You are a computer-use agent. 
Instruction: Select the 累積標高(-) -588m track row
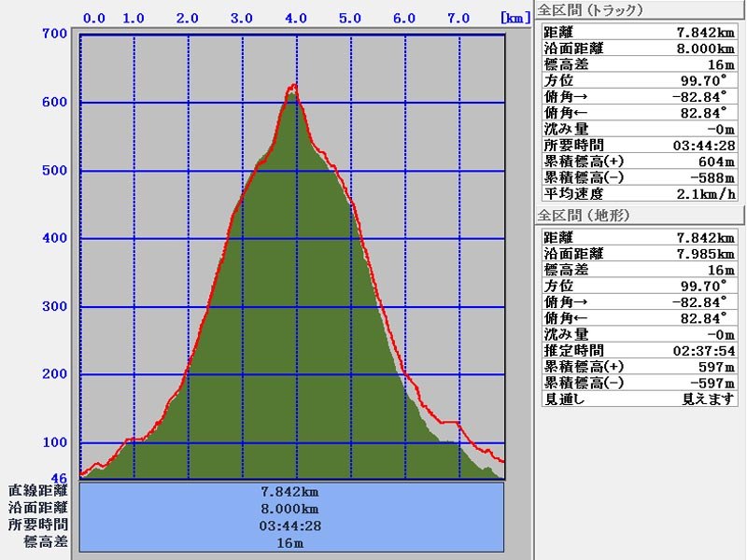click(639, 177)
